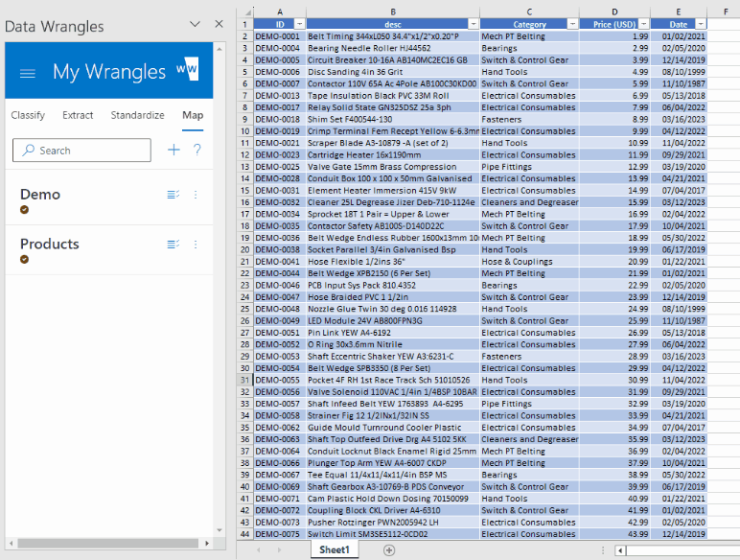Click the desc column header cell
This screenshot has width=740, height=560.
tap(393, 24)
